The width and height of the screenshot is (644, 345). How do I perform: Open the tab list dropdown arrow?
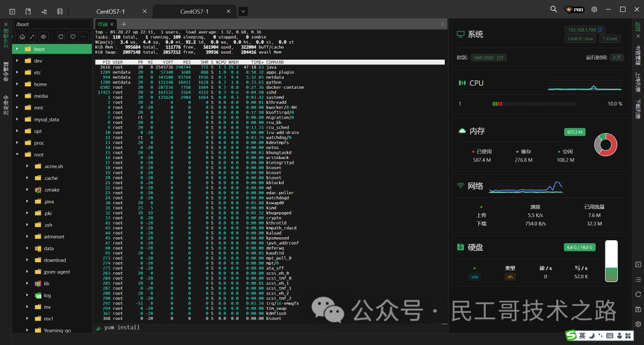(243, 11)
